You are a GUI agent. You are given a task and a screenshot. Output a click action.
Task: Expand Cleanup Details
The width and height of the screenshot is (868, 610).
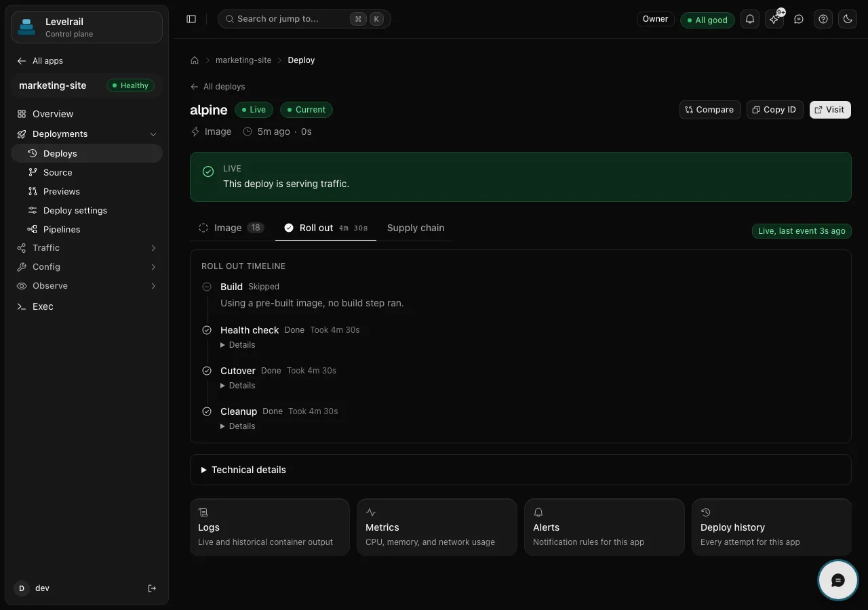(x=238, y=426)
